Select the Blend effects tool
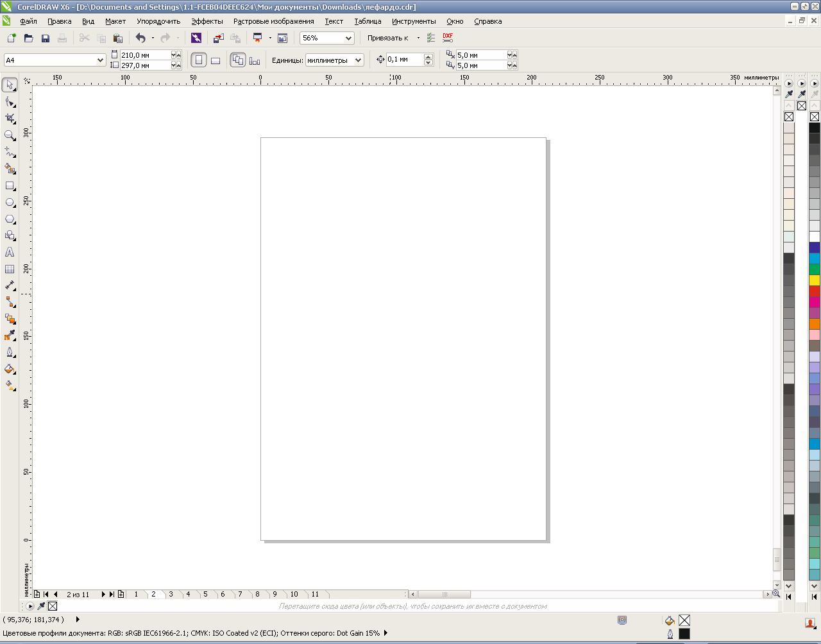Image resolution: width=821 pixels, height=644 pixels. (10, 319)
